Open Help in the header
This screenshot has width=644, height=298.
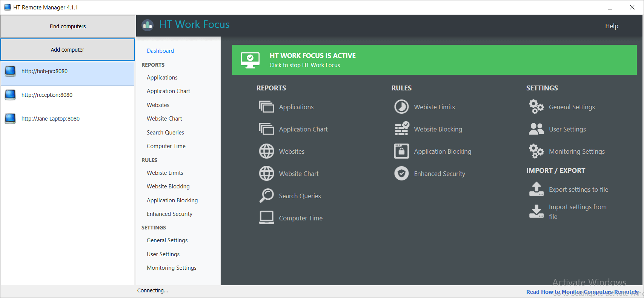pos(612,26)
